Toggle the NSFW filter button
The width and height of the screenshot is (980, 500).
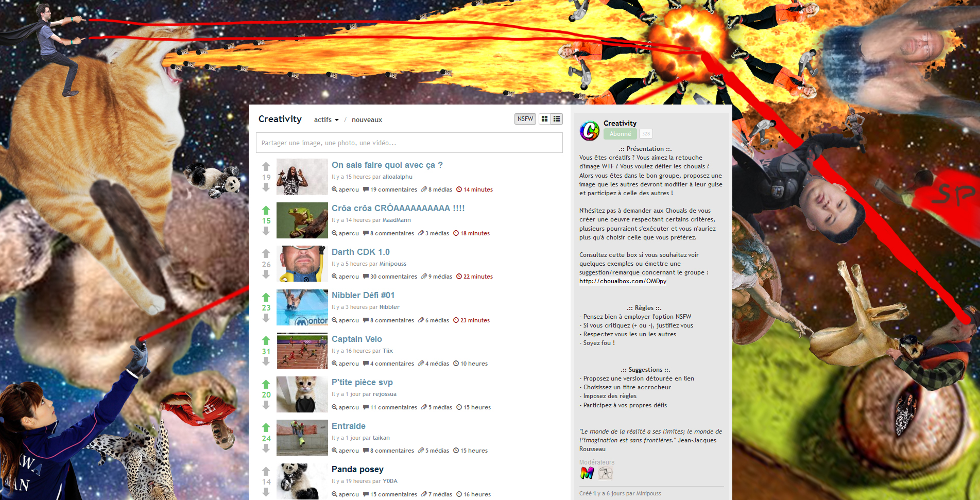point(525,119)
